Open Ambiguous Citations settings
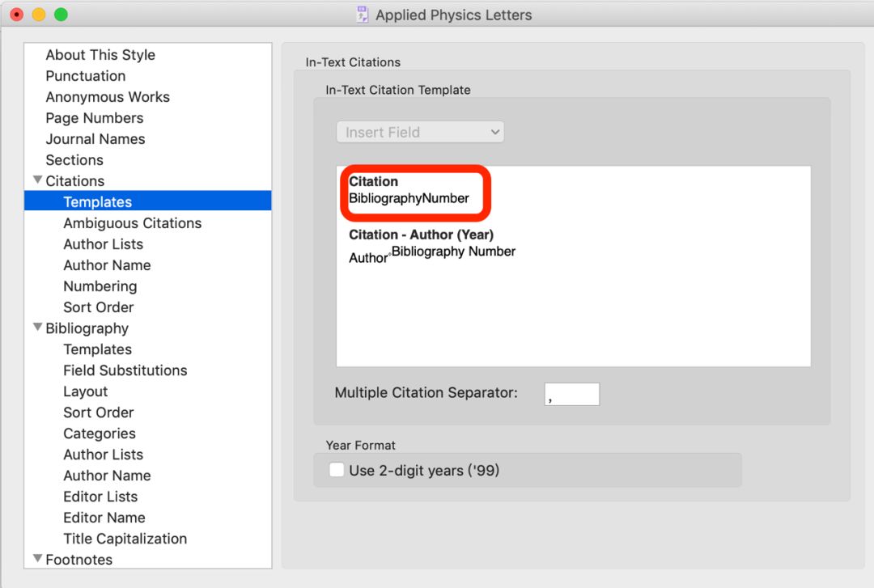 click(132, 223)
